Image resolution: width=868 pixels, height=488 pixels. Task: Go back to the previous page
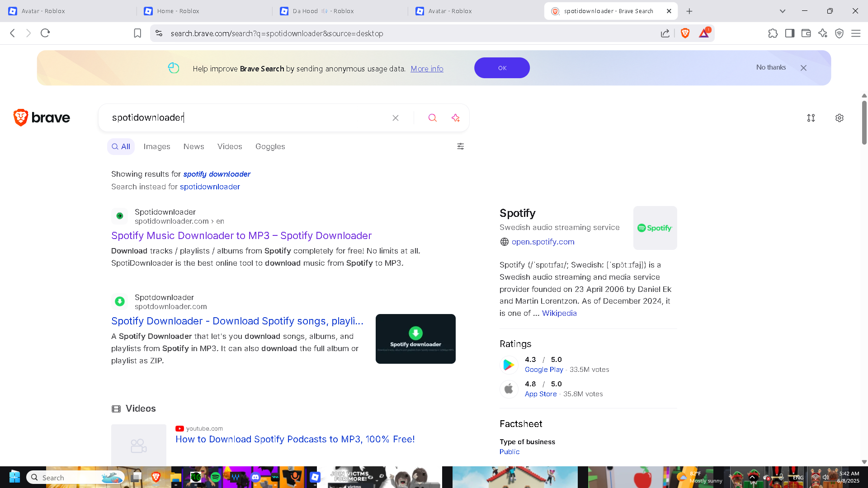point(13,33)
